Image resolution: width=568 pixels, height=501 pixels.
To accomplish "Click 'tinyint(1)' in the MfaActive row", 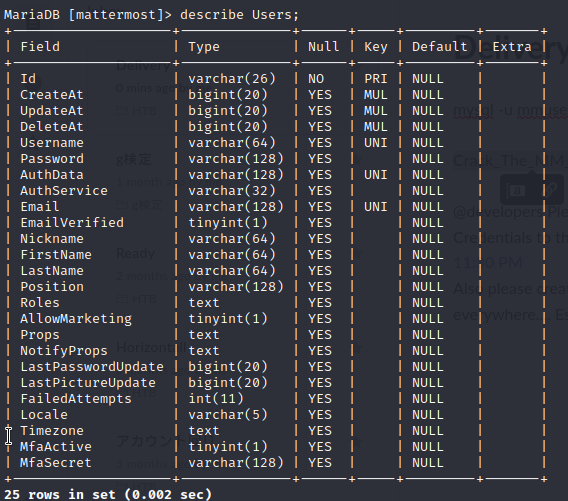I will (228, 446).
